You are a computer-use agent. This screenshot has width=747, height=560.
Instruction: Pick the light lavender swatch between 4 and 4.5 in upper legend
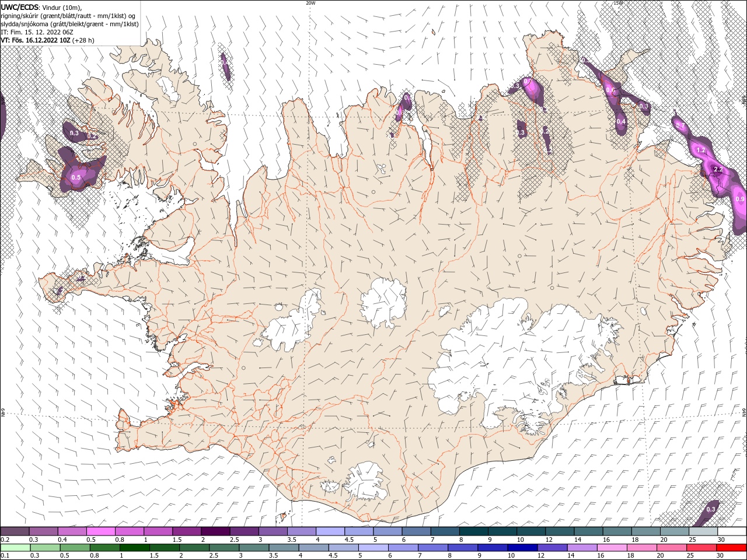(330, 531)
